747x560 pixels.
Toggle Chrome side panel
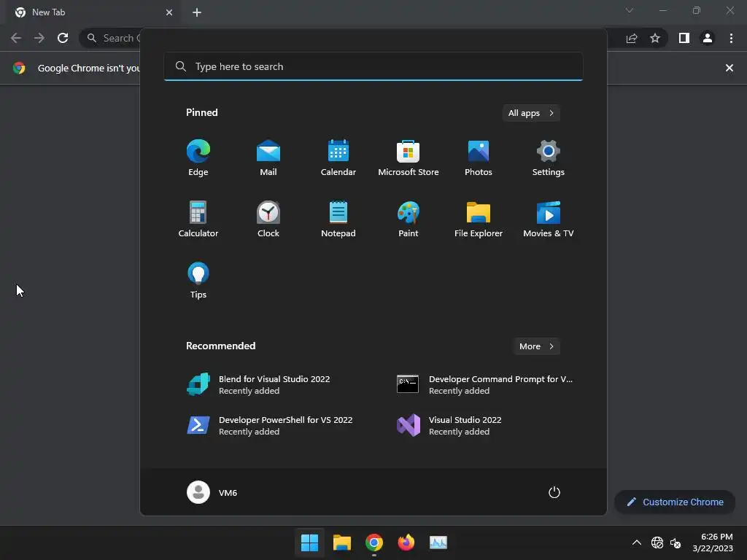(684, 38)
